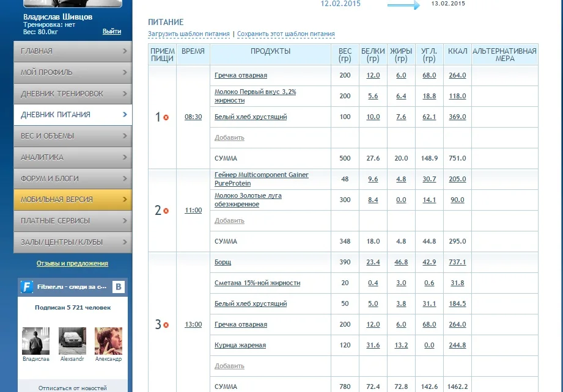Edit meal 2 time 11:00
The width and height of the screenshot is (563, 392).
[193, 210]
